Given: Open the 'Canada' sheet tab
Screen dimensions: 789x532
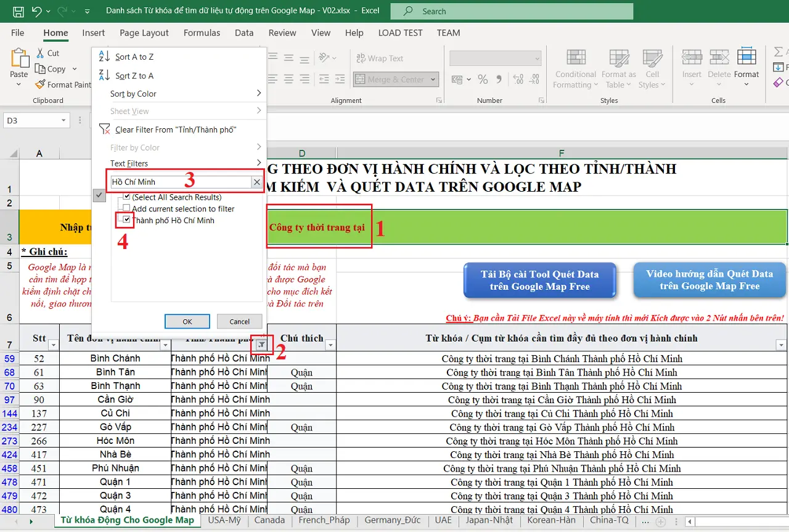Looking at the screenshot, I should [x=269, y=520].
